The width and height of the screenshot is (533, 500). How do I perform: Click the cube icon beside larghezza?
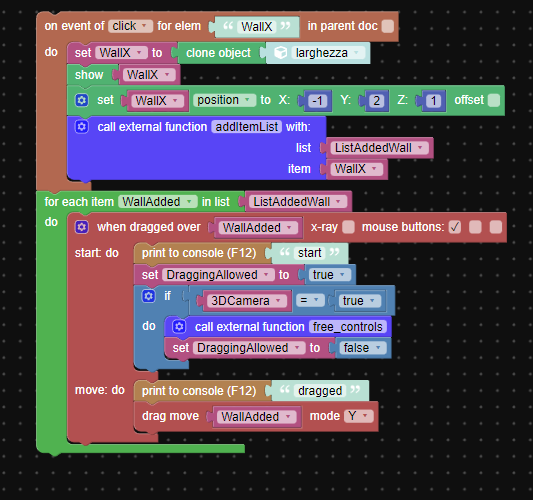pyautogui.click(x=281, y=53)
